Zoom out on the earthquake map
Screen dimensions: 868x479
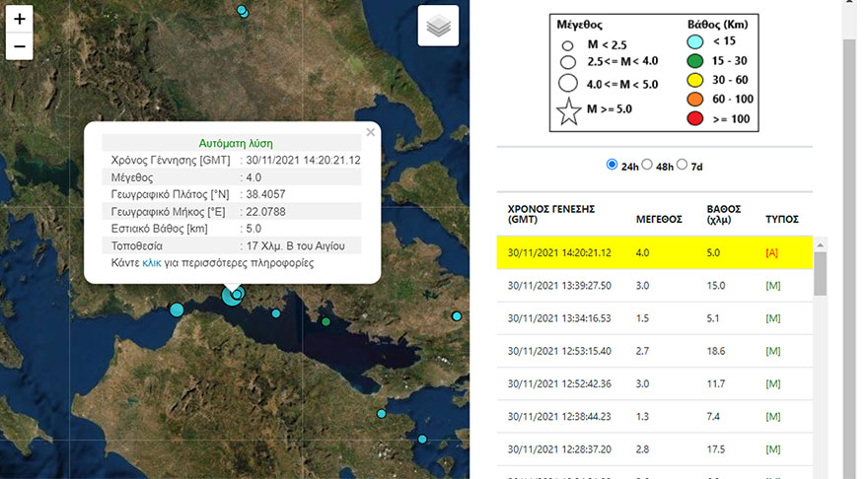(x=20, y=45)
